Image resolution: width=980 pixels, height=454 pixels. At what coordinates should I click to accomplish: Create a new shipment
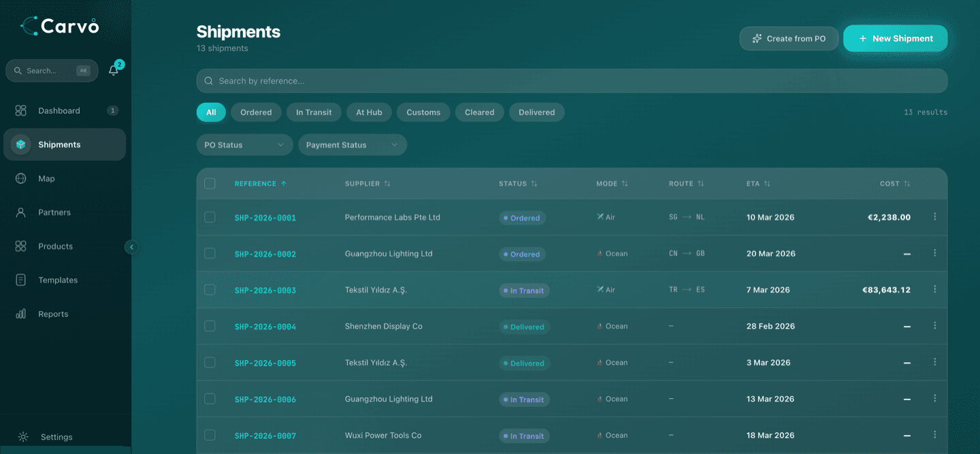(x=895, y=38)
